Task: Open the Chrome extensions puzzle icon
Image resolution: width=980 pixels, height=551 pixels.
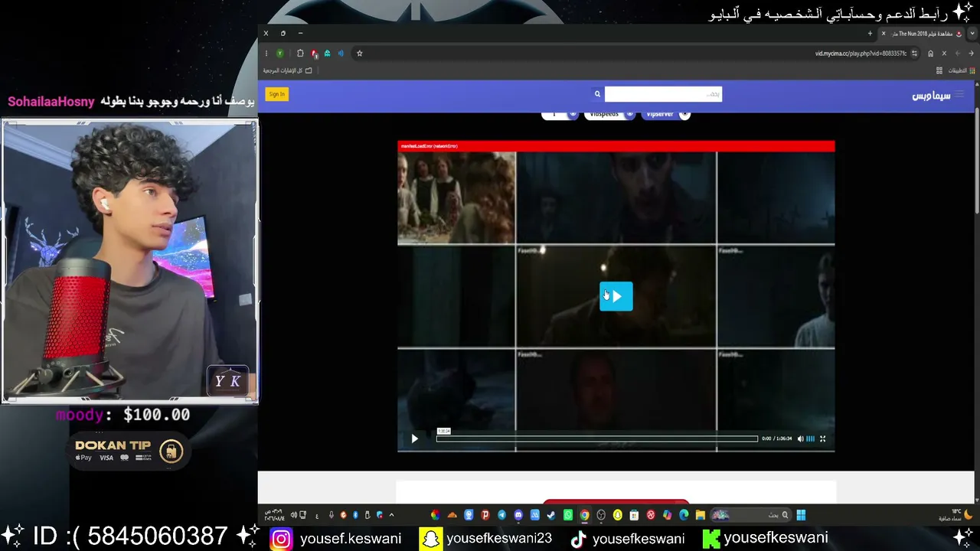Action: (300, 54)
